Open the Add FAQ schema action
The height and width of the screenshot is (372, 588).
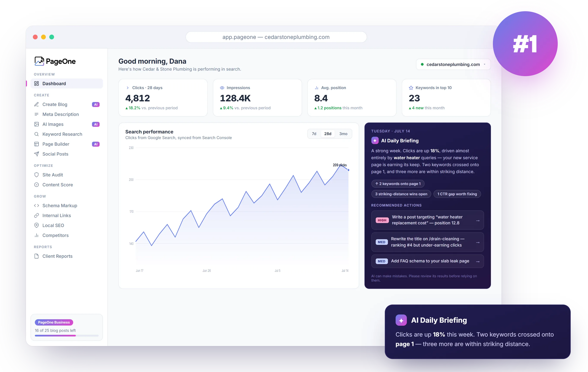[x=427, y=261]
